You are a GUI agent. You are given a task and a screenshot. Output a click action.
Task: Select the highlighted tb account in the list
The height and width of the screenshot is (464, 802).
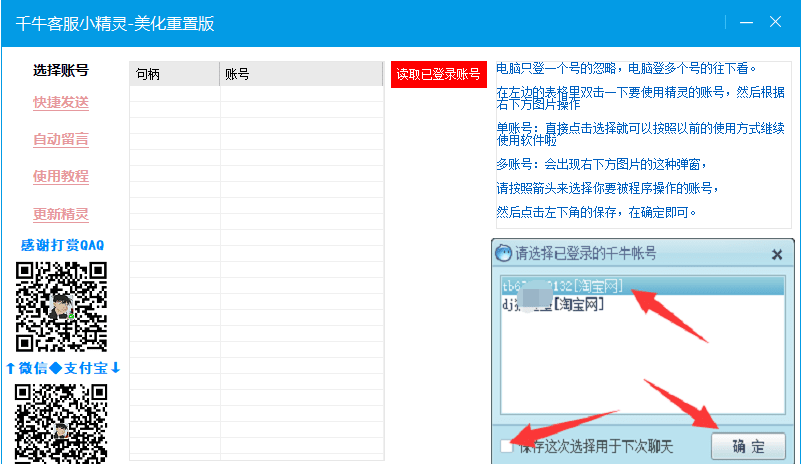click(562, 286)
